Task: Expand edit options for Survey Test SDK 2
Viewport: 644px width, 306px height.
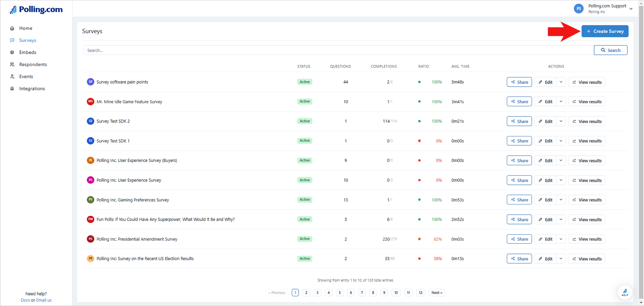Action: click(x=561, y=121)
